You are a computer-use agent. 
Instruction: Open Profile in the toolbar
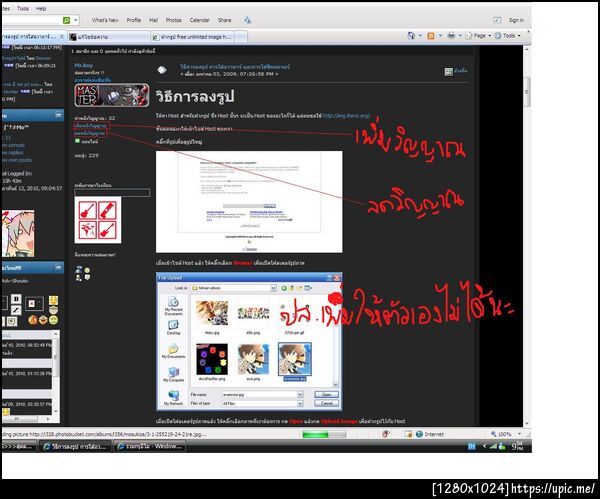click(x=134, y=20)
